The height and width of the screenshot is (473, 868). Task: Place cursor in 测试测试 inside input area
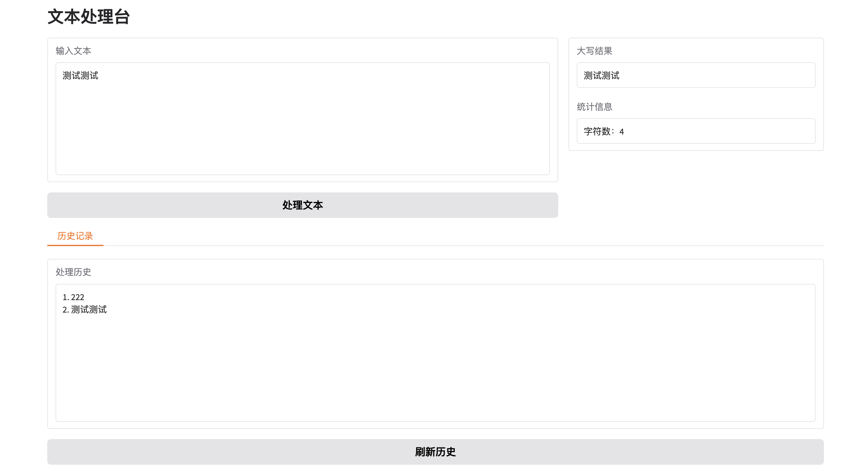[80, 75]
